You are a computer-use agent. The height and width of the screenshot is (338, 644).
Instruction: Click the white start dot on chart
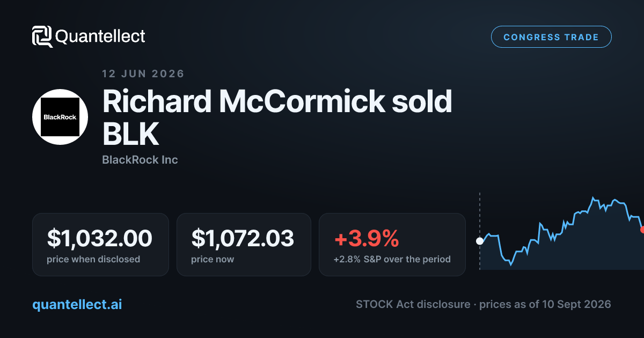[x=480, y=241]
